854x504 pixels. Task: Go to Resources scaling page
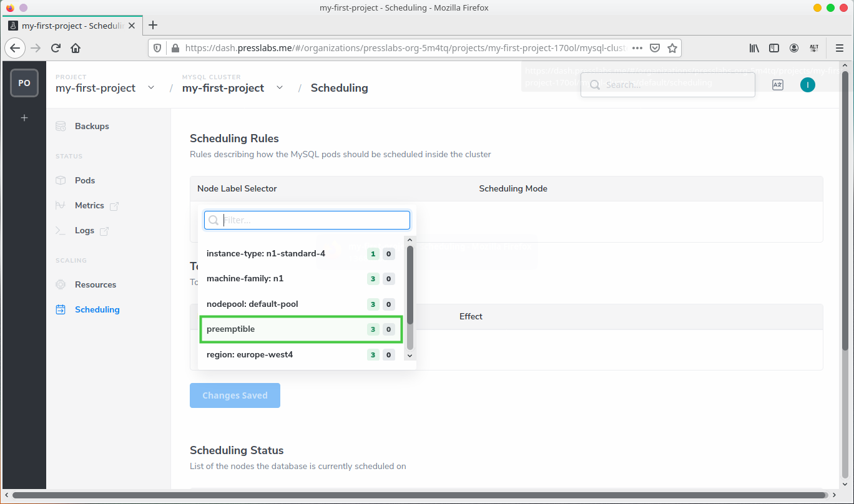[x=96, y=284]
